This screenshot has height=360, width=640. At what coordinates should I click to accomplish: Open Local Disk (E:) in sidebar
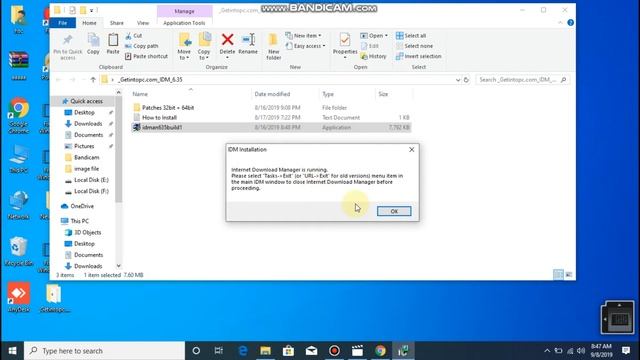(91, 180)
